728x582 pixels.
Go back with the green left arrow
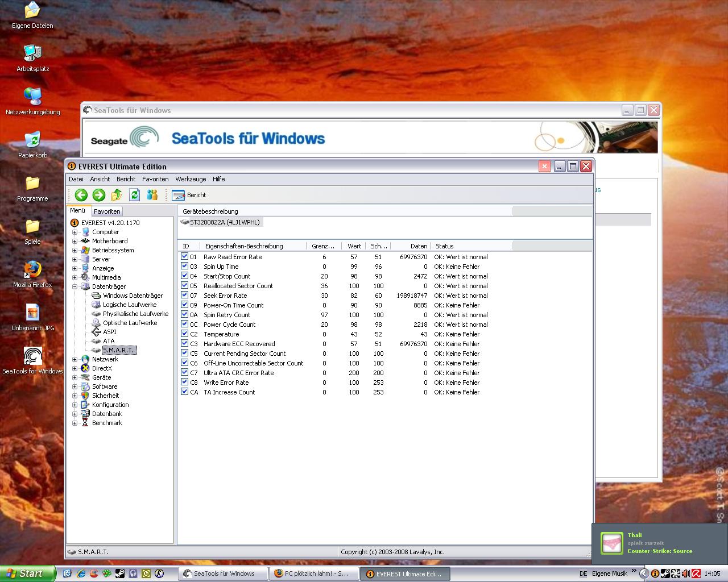(81, 195)
